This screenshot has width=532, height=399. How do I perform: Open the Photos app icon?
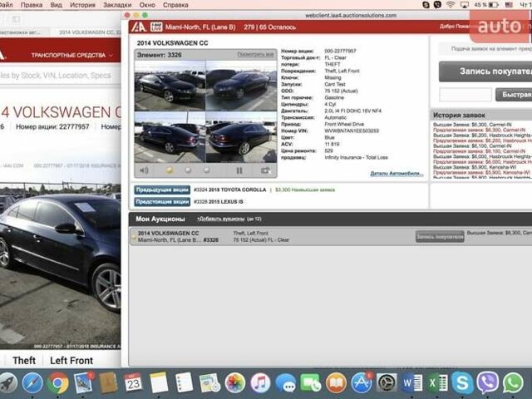[234, 382]
